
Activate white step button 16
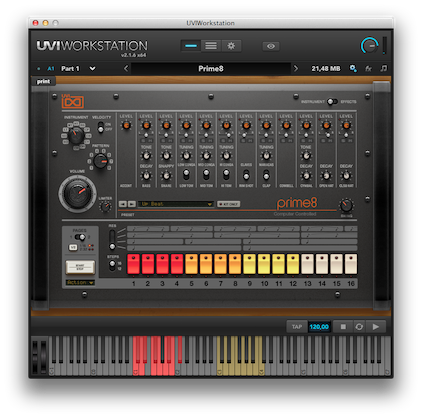click(x=351, y=264)
